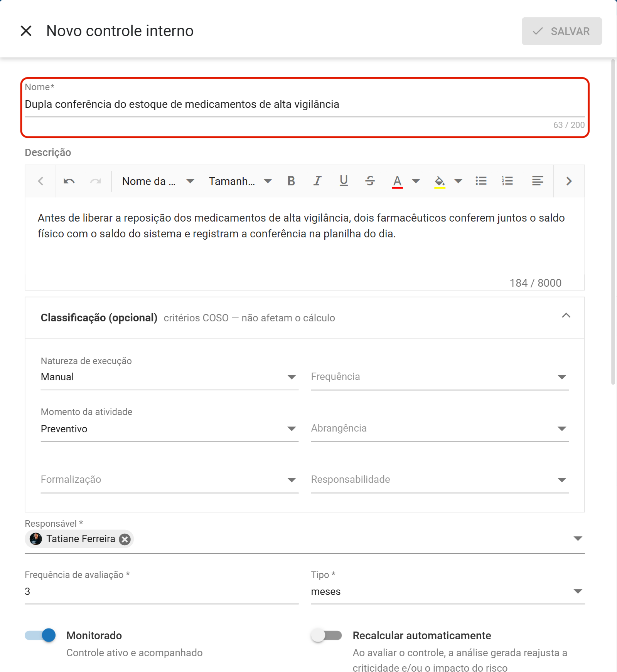This screenshot has width=617, height=672.
Task: Open text color picker arrow
Action: [x=416, y=181]
